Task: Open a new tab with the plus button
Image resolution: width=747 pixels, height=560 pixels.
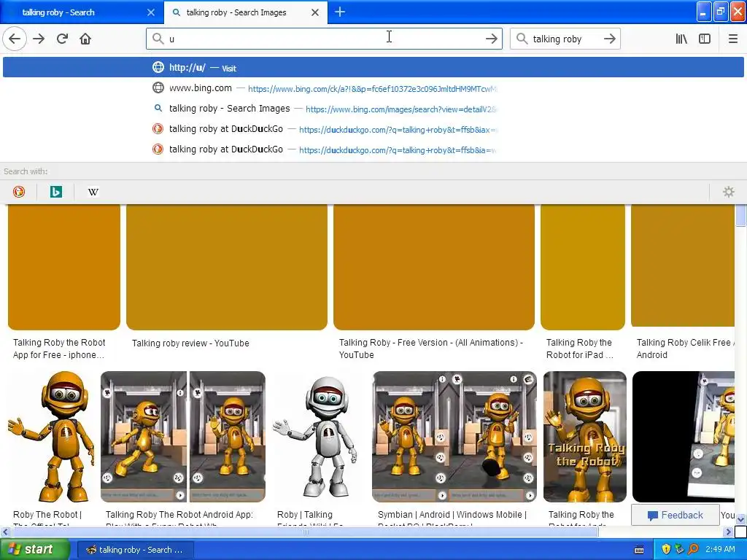Action: tap(340, 12)
